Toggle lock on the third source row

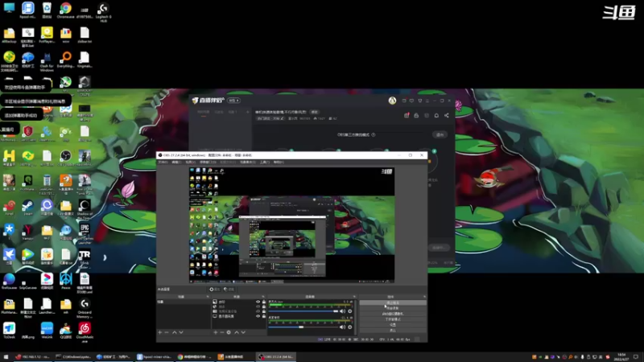(264, 311)
